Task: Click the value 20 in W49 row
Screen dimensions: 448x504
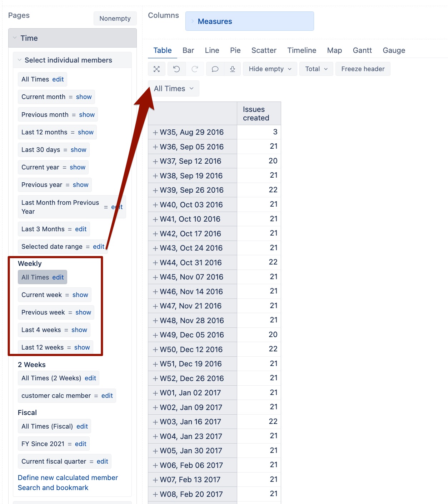Action: (273, 335)
